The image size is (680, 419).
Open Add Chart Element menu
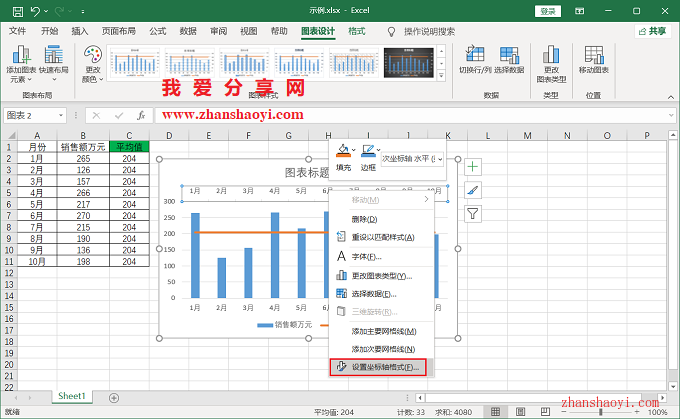pos(21,64)
